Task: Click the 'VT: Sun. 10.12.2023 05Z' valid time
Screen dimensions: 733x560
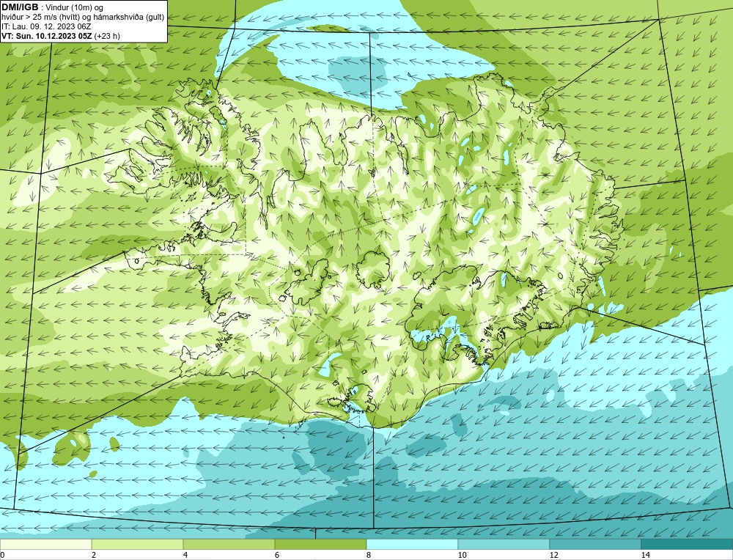Action: [x=47, y=35]
